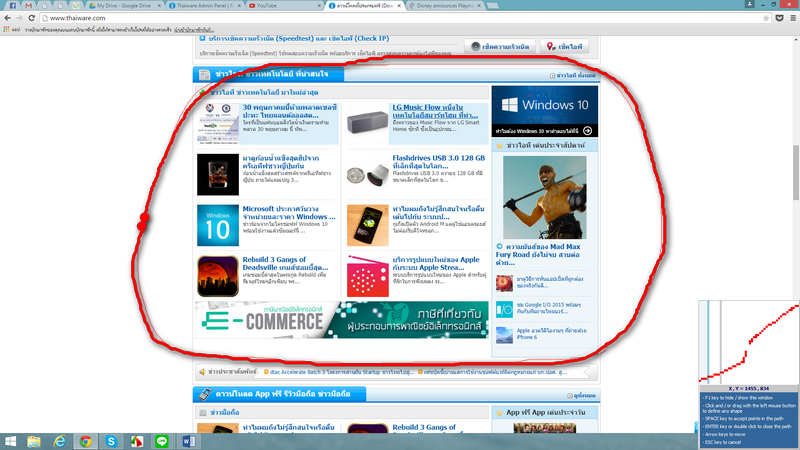Open the bookmarks bar underlined link
The height and width of the screenshot is (450, 800).
pyautogui.click(x=193, y=30)
